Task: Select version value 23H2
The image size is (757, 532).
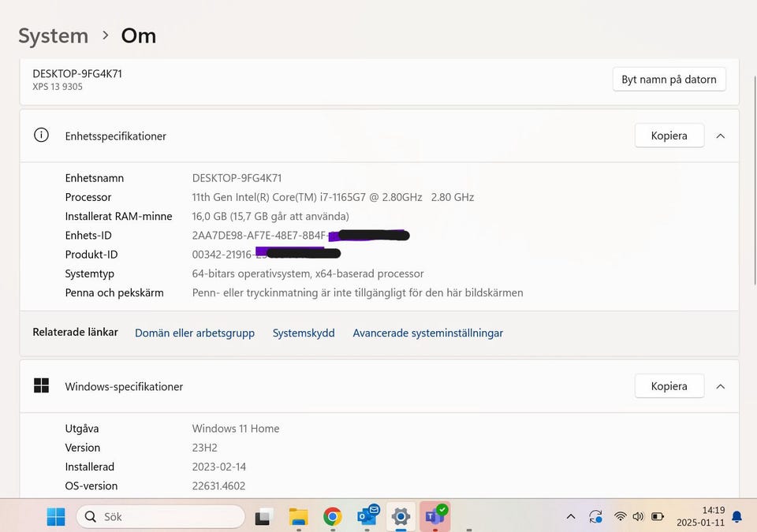Action: pos(205,448)
